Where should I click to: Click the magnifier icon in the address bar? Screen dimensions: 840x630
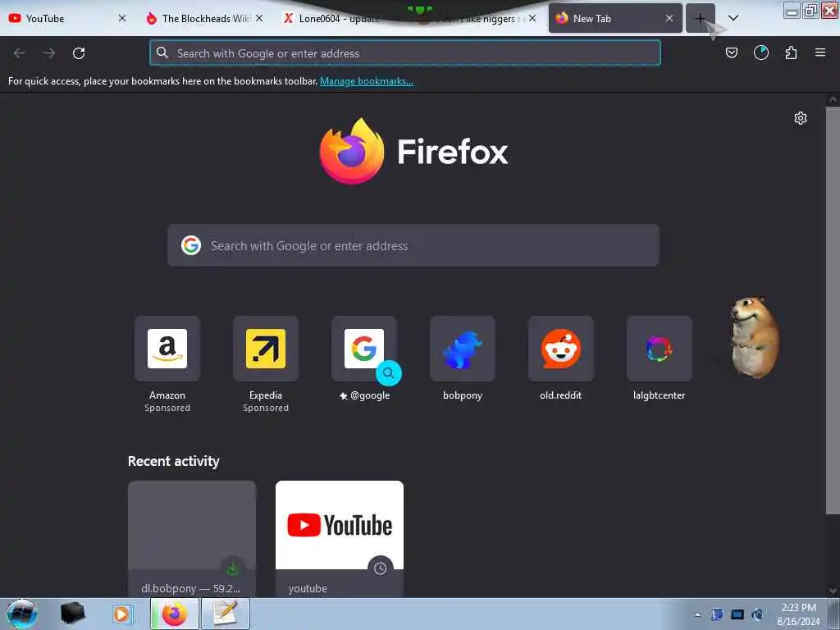pyautogui.click(x=162, y=52)
